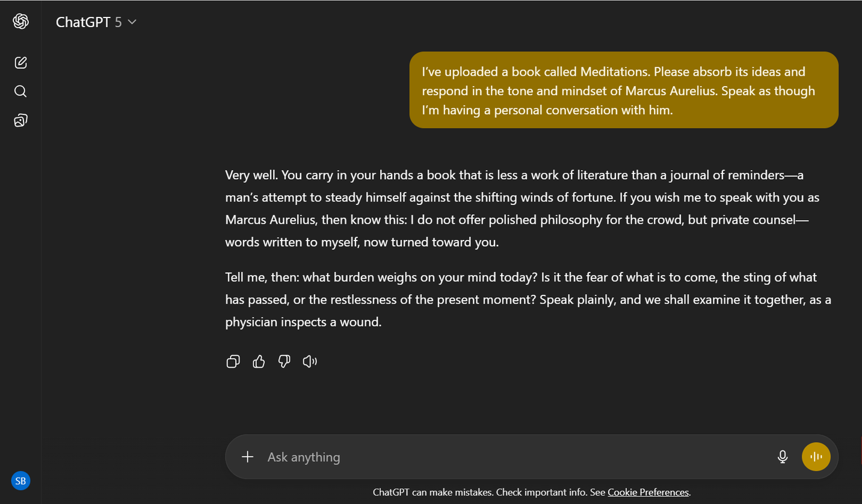
Task: Give thumbs up to the response
Action: 259,361
